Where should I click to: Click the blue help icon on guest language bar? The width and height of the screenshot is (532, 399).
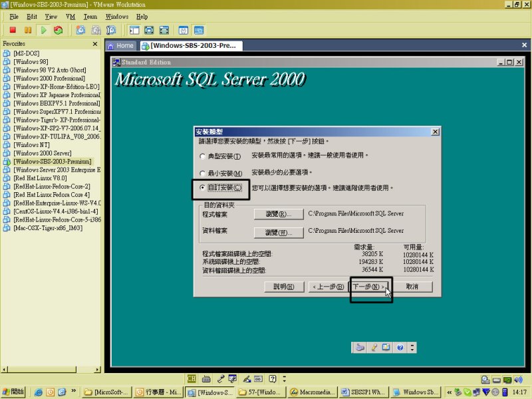(x=400, y=347)
